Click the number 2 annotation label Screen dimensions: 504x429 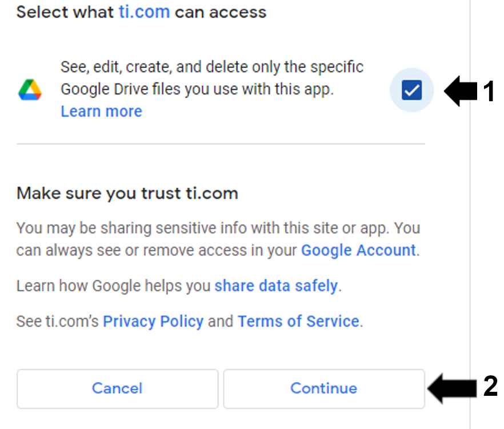pos(490,387)
